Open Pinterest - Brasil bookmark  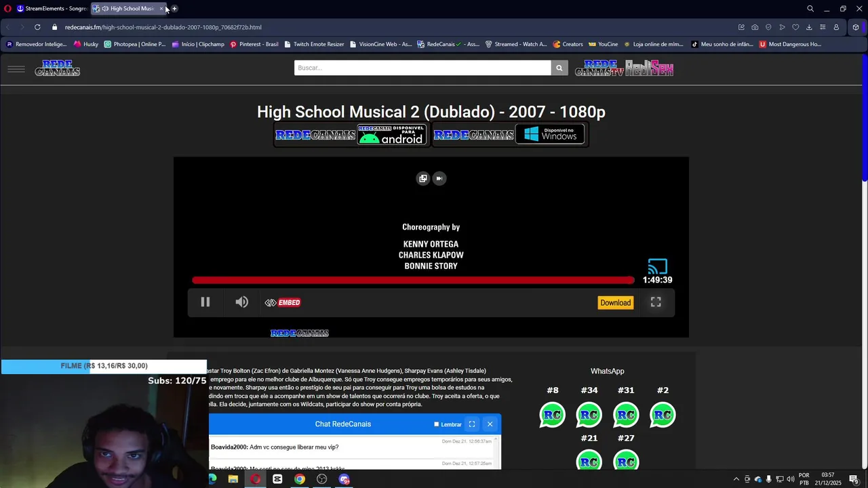pos(254,44)
